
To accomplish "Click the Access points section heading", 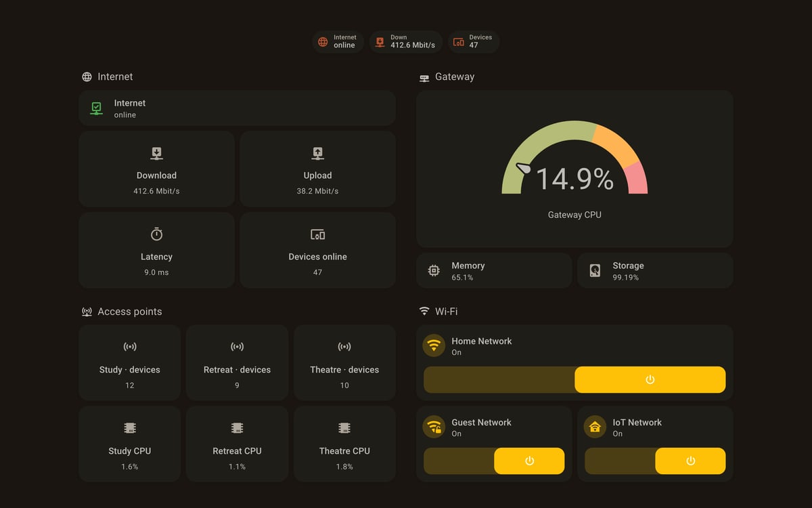I will click(x=130, y=312).
